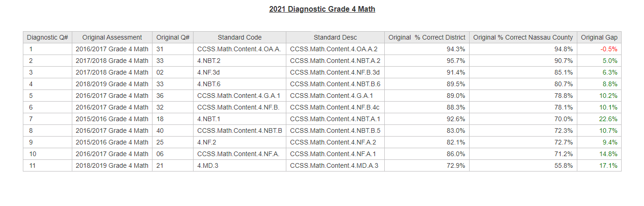Select CCSS.Math.Content.4.NF.B.4c description cell
The height and width of the screenshot is (206, 644).
(x=335, y=107)
